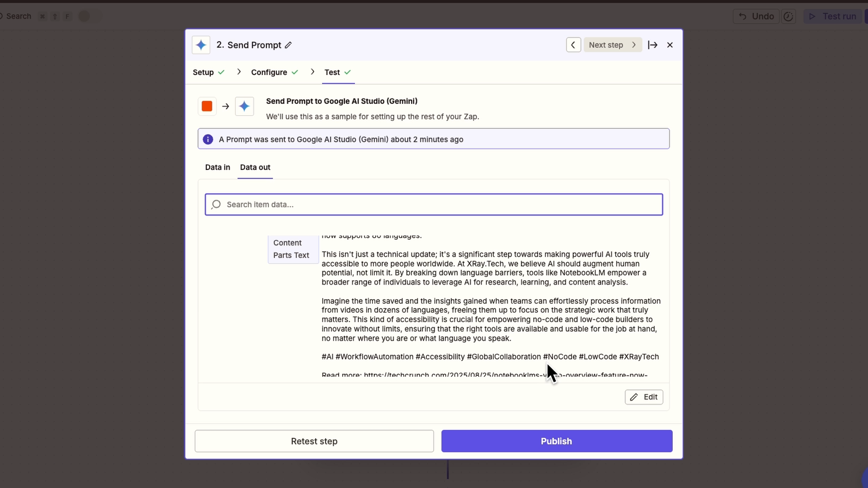The width and height of the screenshot is (868, 488).
Task: Click the Gemini sparkle icon in the step header
Action: click(201, 45)
